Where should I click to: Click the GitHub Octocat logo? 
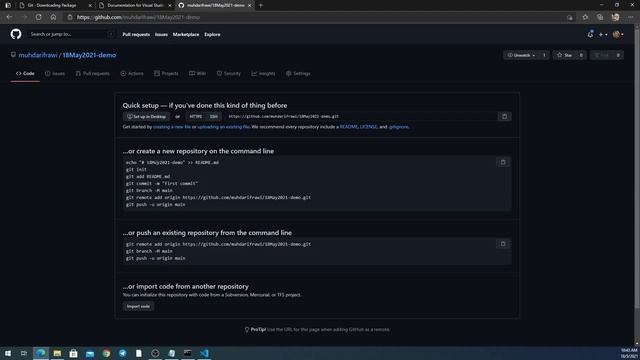tap(16, 34)
